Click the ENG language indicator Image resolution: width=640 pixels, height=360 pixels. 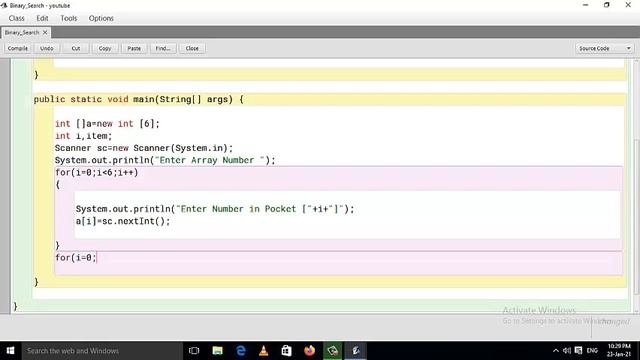point(592,351)
